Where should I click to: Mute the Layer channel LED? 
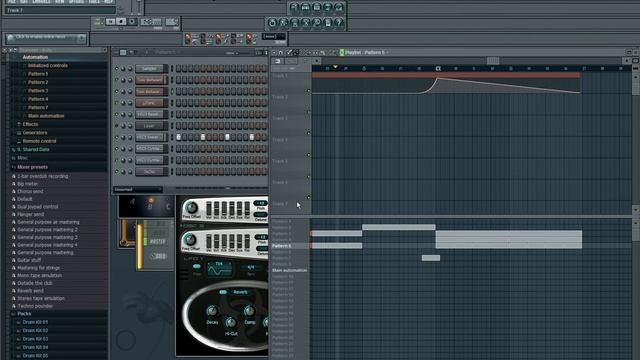[117, 126]
